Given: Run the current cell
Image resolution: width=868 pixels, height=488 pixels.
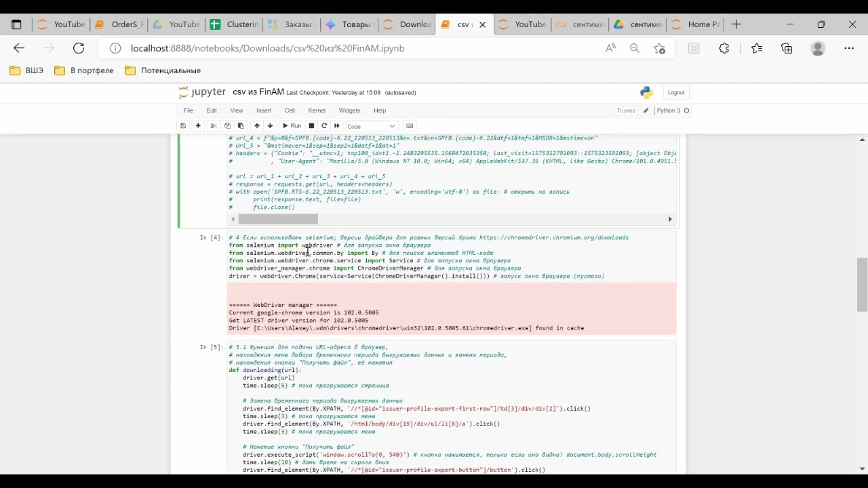Looking at the screenshot, I should (292, 126).
